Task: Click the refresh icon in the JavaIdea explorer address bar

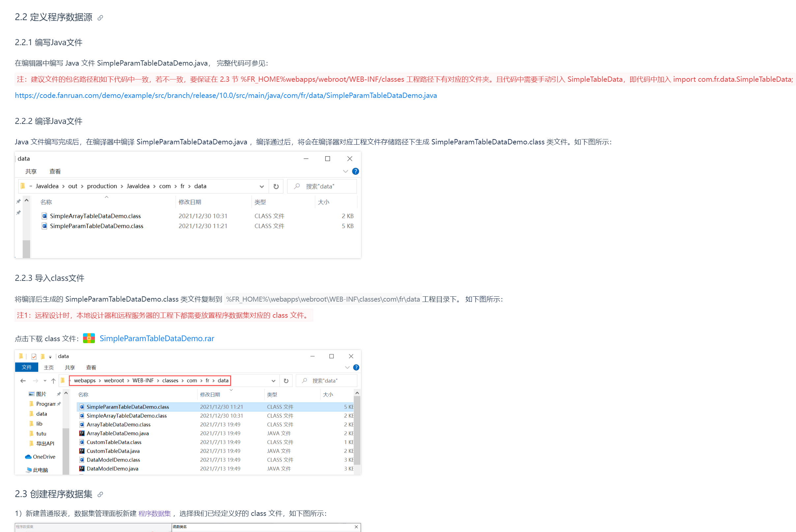Action: 276,186
